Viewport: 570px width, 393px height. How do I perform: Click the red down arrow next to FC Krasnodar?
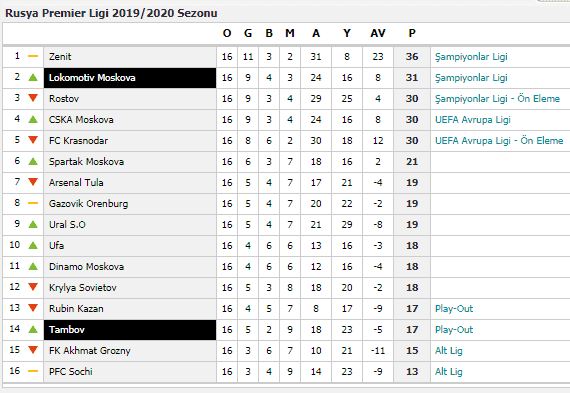(33, 140)
